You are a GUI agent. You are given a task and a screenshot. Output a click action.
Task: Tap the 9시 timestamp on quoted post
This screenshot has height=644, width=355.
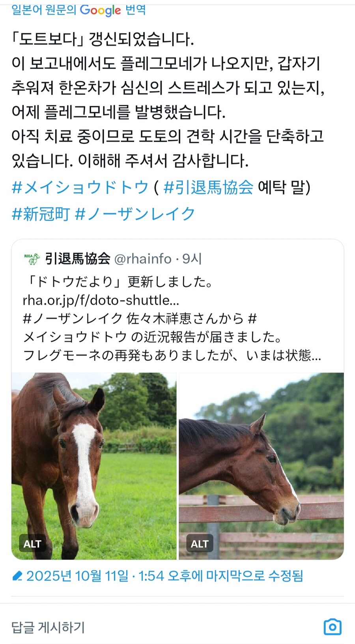[x=192, y=259]
